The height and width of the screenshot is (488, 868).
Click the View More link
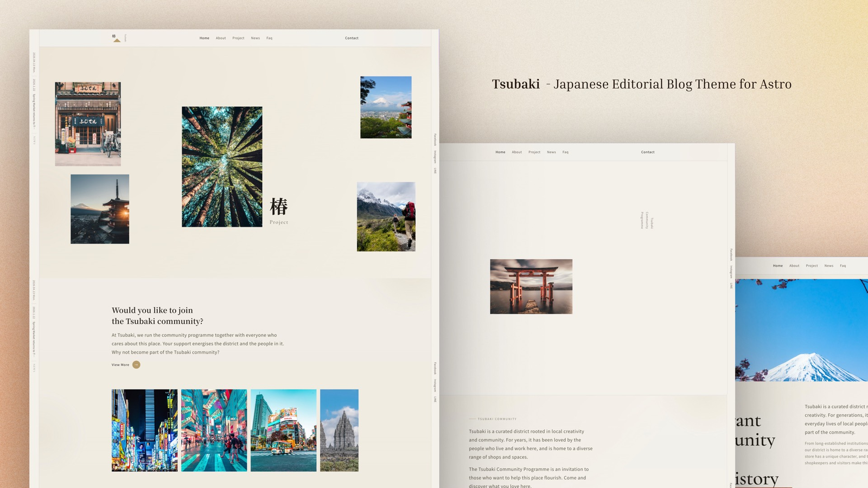120,365
